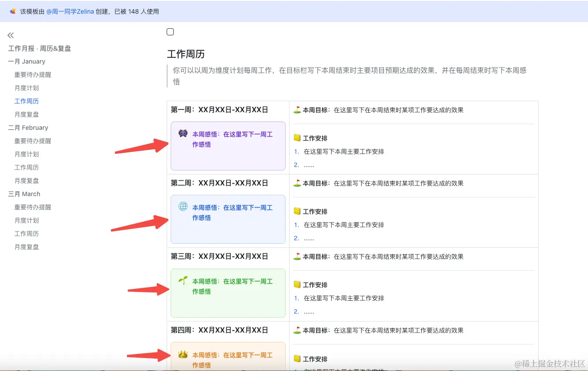
Task: Open 月度计划 under 一月 January
Action: pyautogui.click(x=27, y=88)
